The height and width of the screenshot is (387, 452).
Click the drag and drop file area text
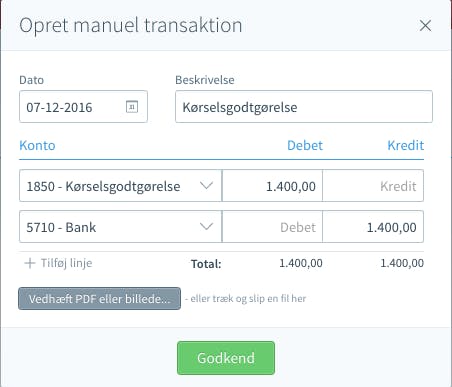[x=245, y=299]
